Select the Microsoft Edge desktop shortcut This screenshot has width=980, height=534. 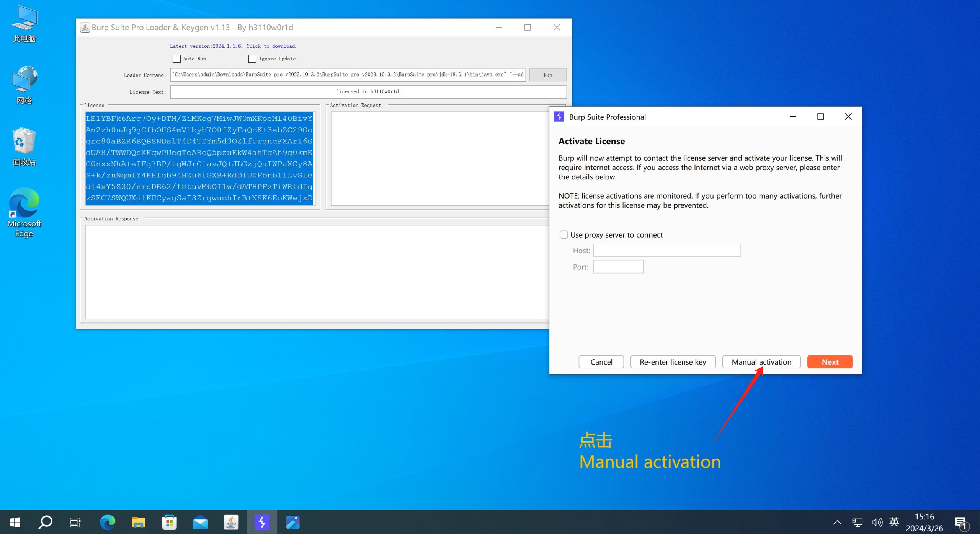point(24,212)
